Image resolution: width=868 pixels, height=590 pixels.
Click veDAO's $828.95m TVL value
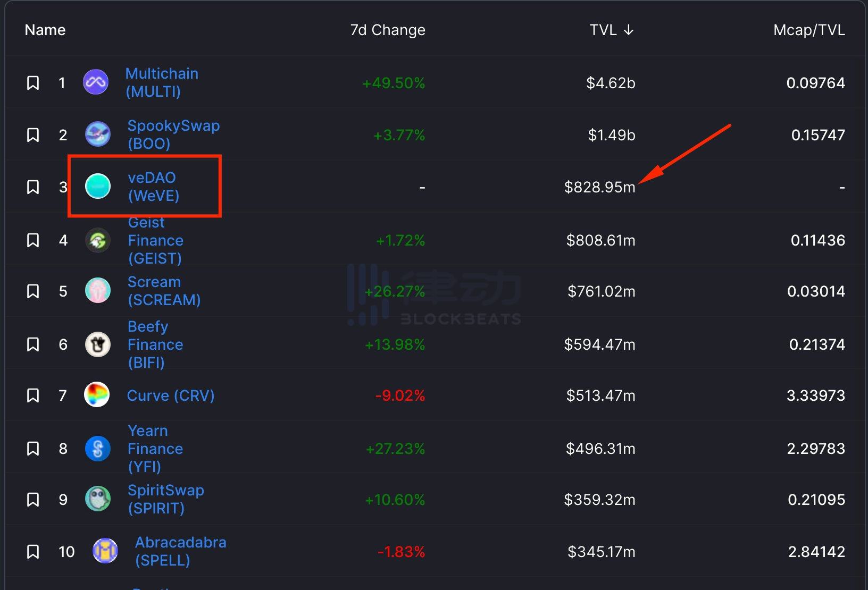click(x=599, y=187)
